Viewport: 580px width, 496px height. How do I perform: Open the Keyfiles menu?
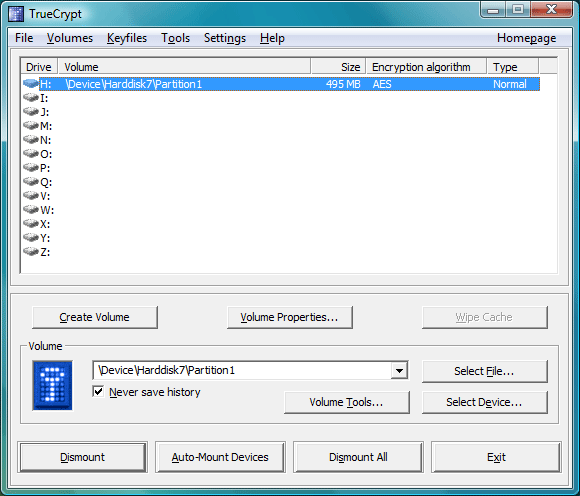point(127,38)
